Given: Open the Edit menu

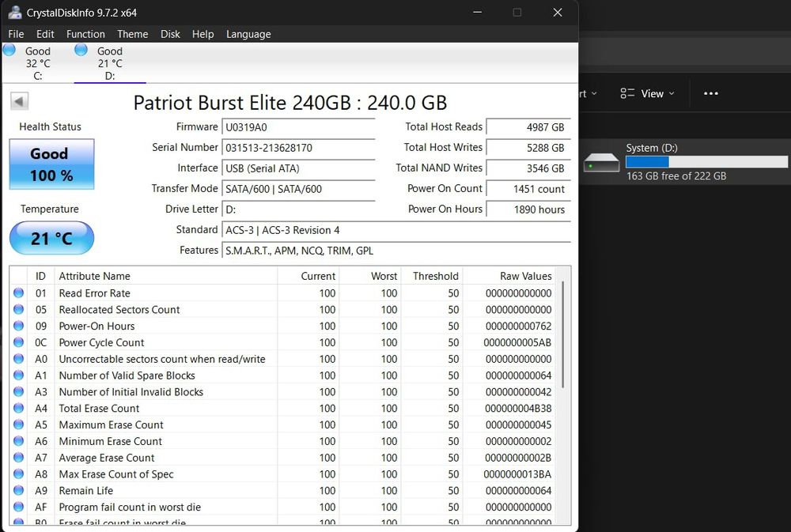Looking at the screenshot, I should [x=45, y=34].
